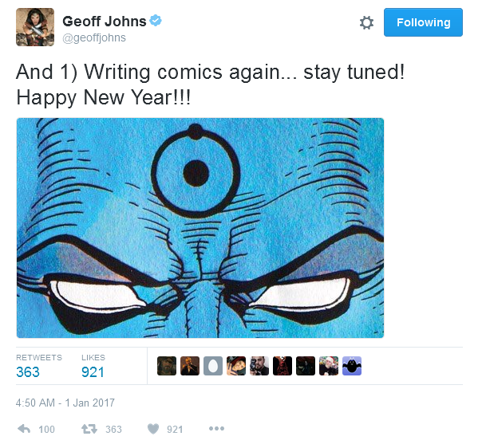Click the blue verified badge

point(156,21)
